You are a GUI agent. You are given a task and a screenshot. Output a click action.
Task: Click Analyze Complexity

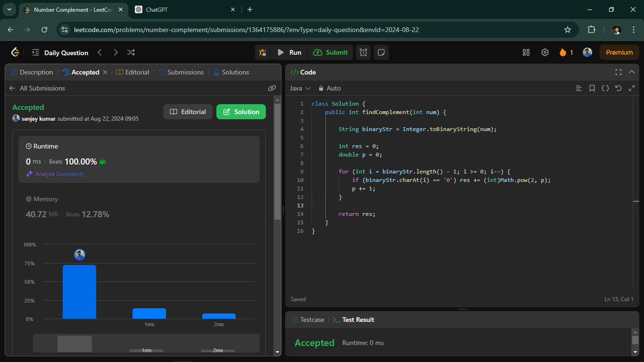coord(55,174)
